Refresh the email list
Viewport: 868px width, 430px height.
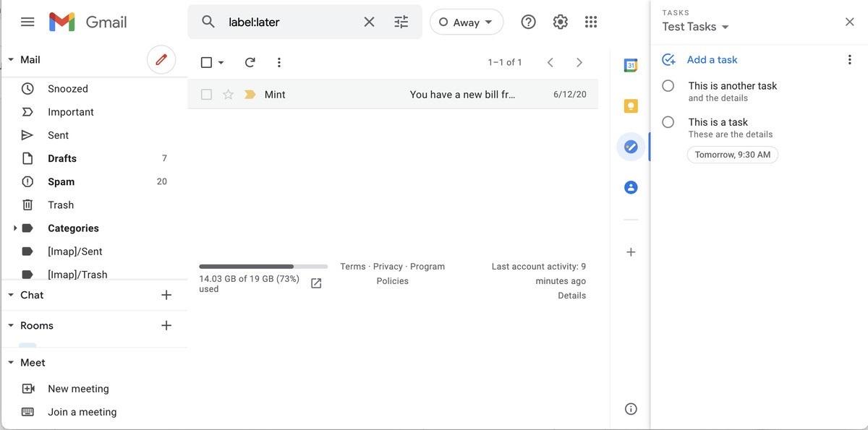[250, 63]
